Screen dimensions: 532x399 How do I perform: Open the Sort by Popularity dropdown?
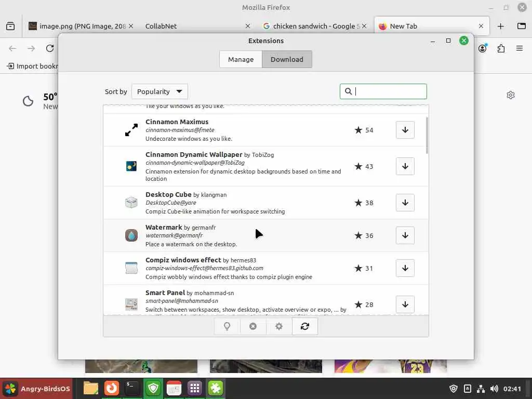point(159,91)
